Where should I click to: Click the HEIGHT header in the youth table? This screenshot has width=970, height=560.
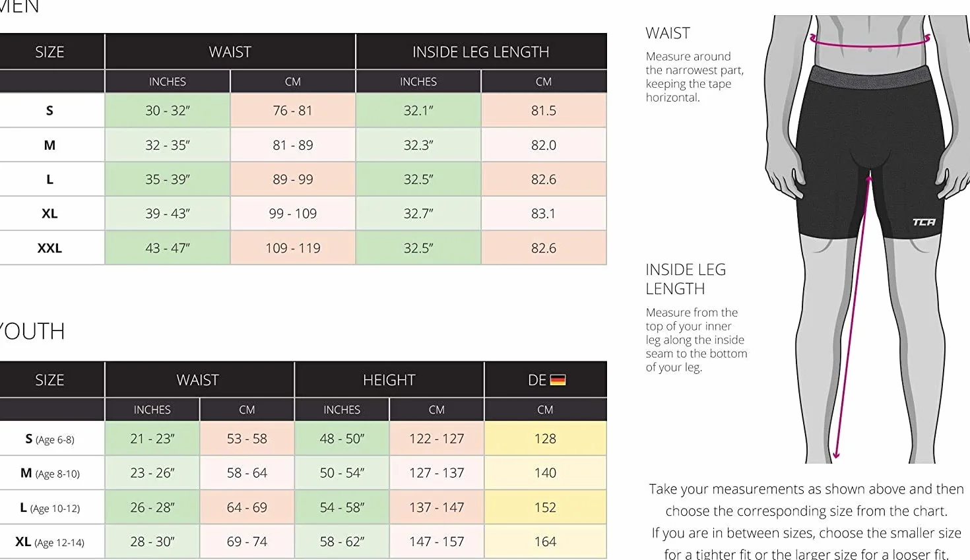click(389, 380)
